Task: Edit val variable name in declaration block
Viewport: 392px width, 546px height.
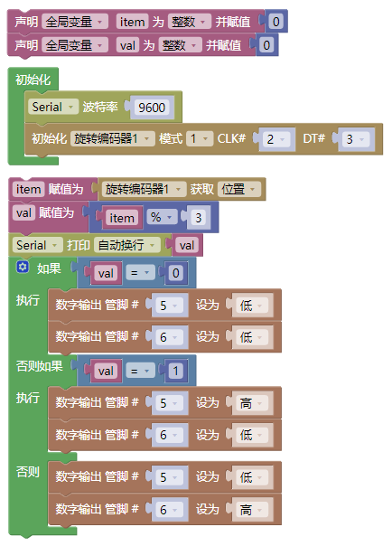Action: pos(127,45)
